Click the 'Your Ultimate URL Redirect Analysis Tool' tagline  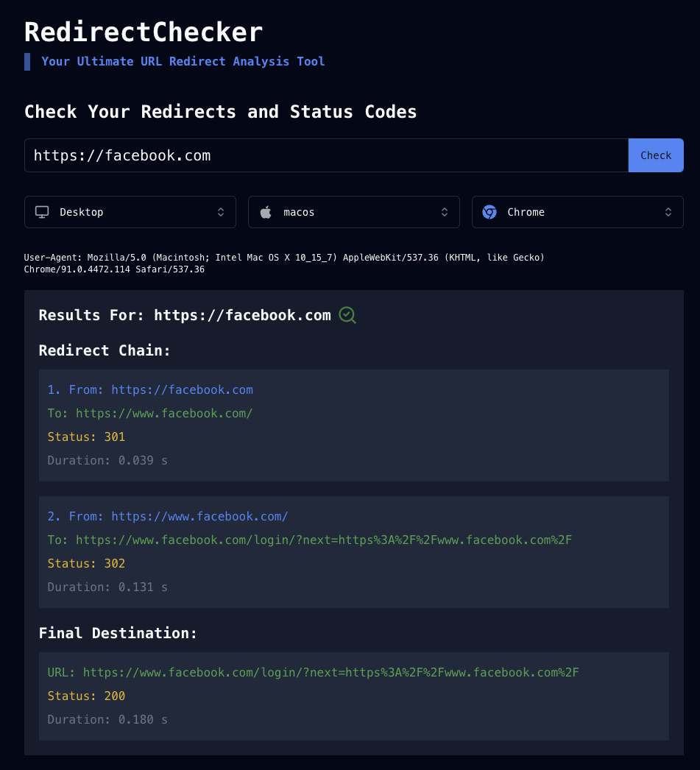tap(183, 61)
